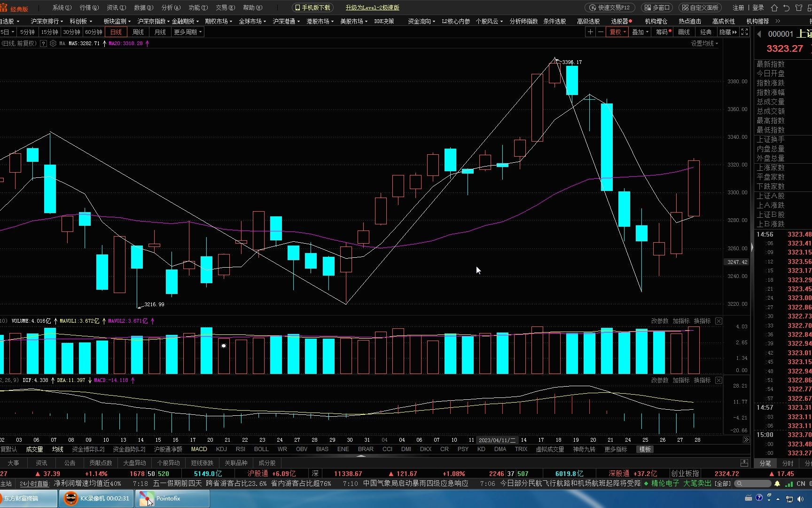
Task: Select the 5分钟 period
Action: tap(27, 32)
